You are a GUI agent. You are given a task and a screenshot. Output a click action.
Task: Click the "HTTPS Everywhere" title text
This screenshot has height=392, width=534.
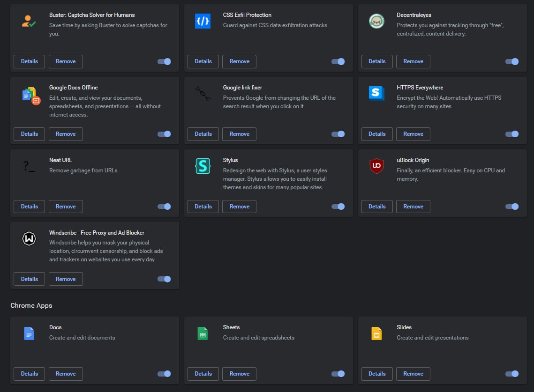pos(420,88)
